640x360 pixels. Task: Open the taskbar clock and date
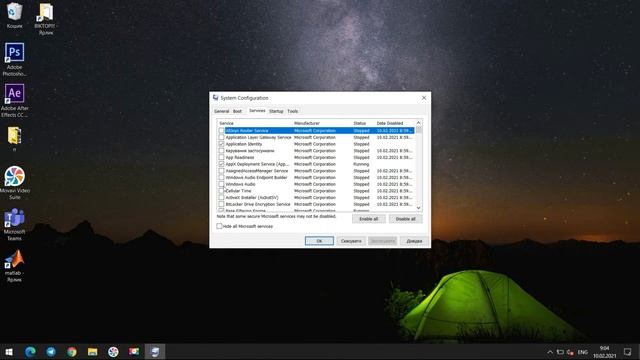click(x=604, y=352)
